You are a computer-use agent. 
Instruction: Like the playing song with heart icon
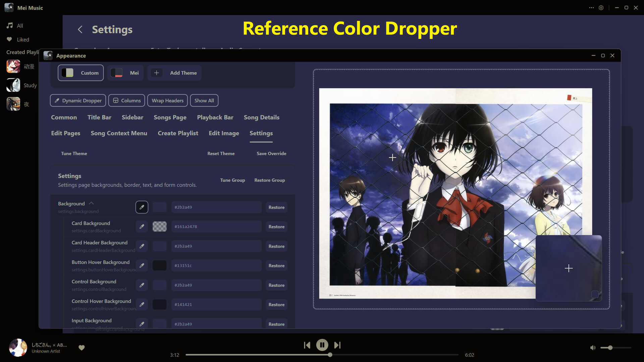tap(82, 348)
